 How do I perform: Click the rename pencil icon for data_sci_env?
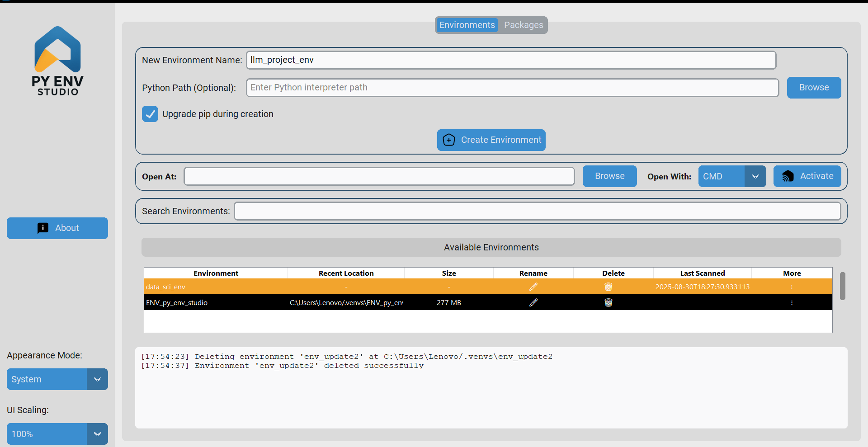[x=533, y=287]
